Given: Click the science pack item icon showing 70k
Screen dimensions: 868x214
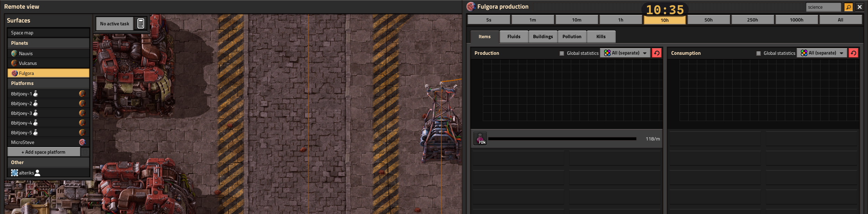Looking at the screenshot, I should click(480, 139).
